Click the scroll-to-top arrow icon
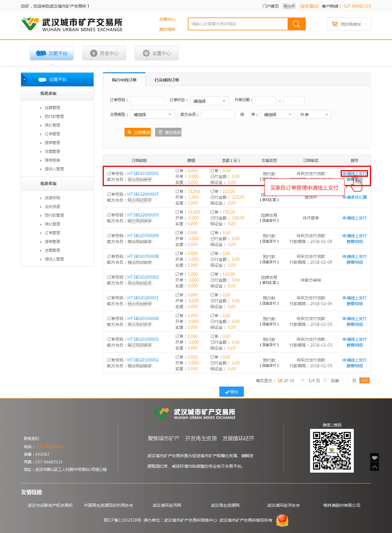The height and width of the screenshot is (533, 392). tap(374, 467)
